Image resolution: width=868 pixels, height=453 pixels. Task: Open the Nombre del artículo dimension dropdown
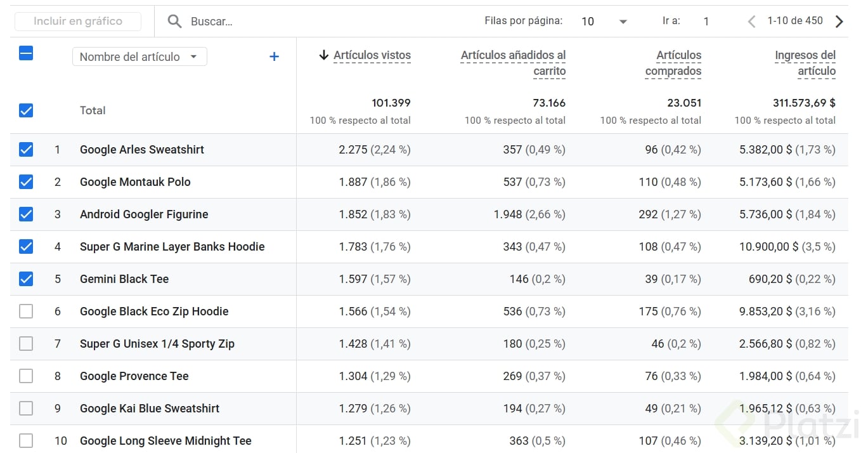click(139, 56)
